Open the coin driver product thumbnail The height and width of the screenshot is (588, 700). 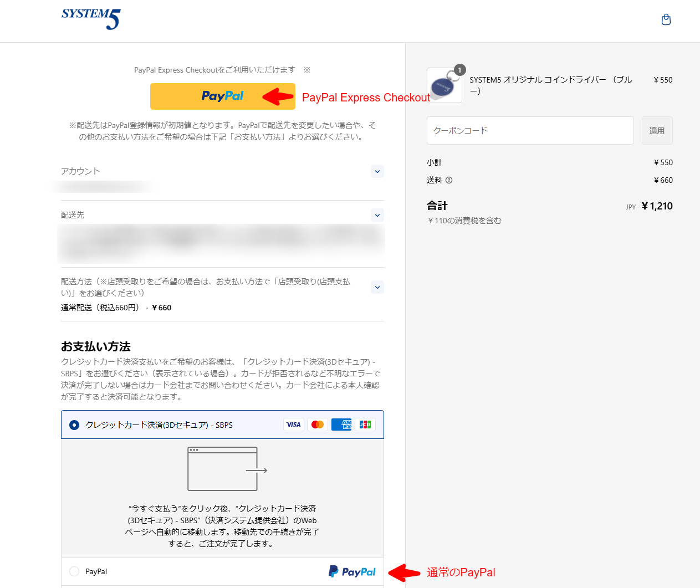click(x=444, y=85)
